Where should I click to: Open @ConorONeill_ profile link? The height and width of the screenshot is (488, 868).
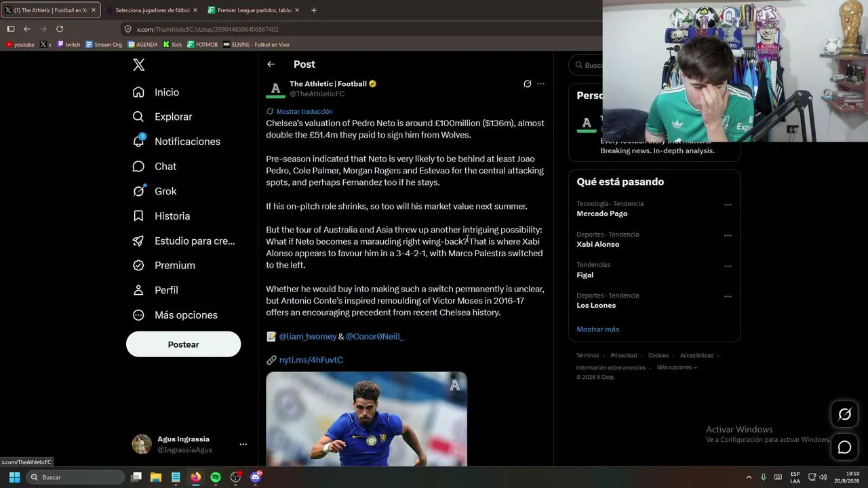click(375, 336)
